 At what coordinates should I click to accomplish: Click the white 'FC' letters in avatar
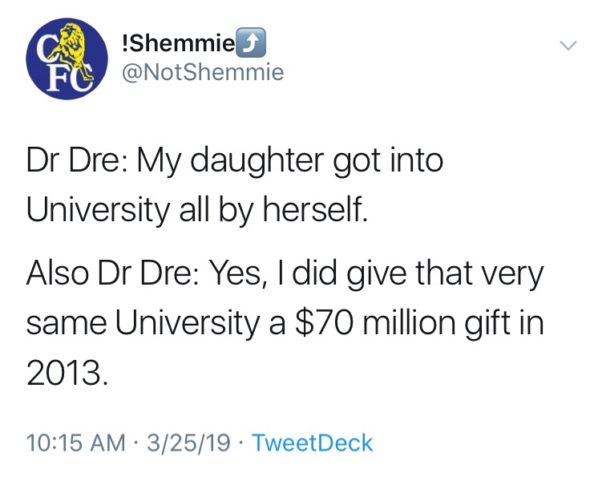tap(67, 79)
